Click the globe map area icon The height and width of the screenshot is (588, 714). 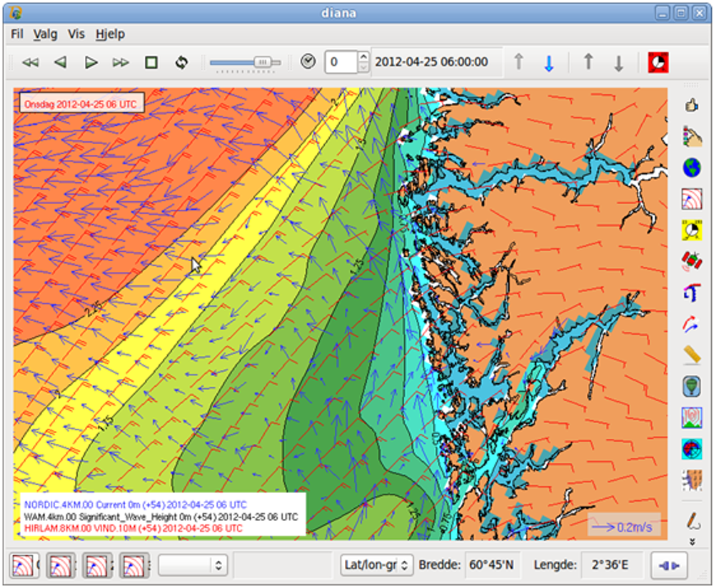tap(691, 168)
